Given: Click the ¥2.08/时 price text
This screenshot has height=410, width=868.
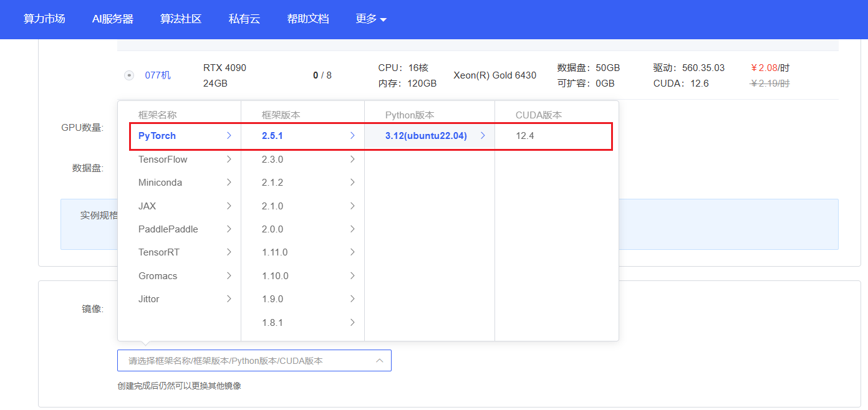Looking at the screenshot, I should (770, 68).
